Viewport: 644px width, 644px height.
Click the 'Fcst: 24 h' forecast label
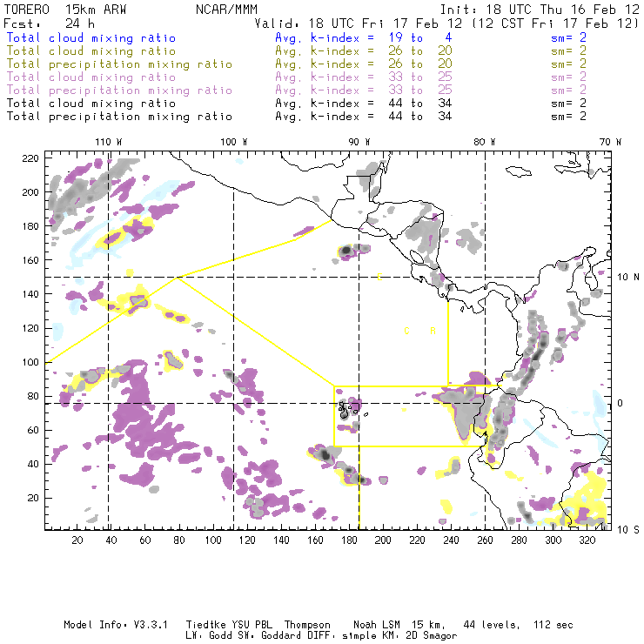[x=49, y=23]
